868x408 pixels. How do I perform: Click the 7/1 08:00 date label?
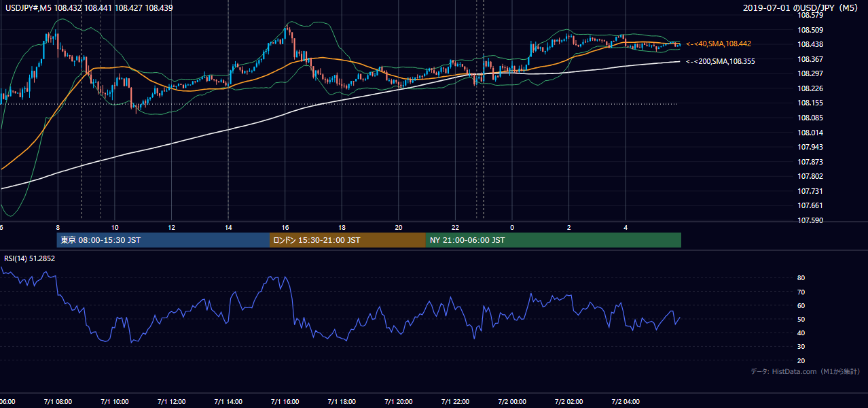click(x=58, y=402)
